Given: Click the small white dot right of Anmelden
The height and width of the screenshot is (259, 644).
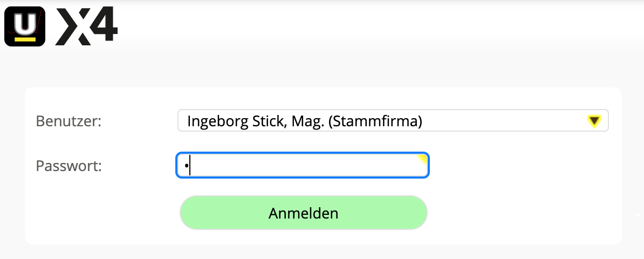Looking at the screenshot, I should [x=638, y=215].
